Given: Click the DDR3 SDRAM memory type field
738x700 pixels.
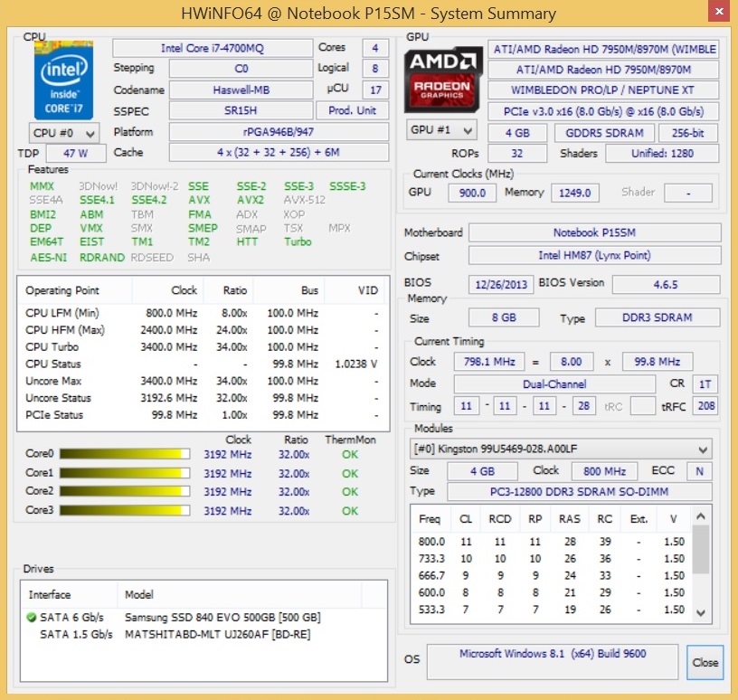Looking at the screenshot, I should click(658, 317).
